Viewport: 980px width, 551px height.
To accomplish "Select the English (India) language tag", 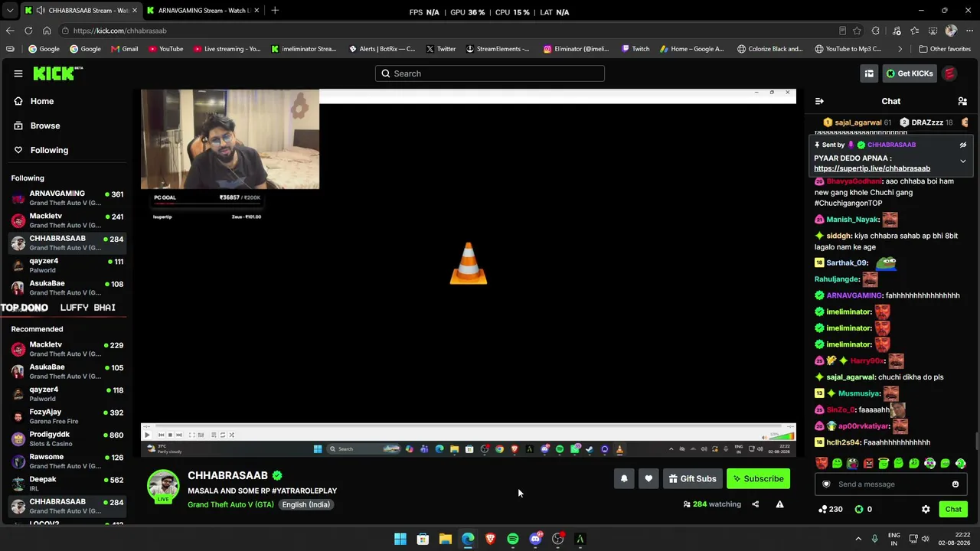I will [x=305, y=504].
